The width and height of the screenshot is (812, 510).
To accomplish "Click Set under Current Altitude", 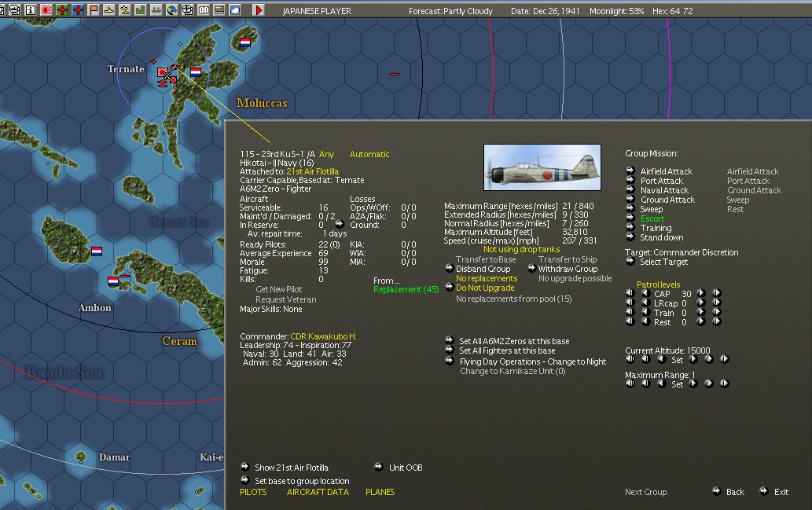I will (x=677, y=360).
